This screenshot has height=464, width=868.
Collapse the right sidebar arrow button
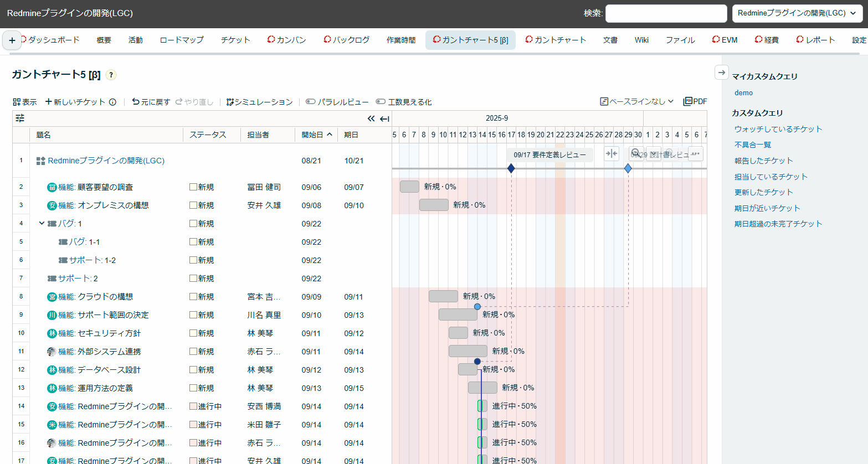click(x=721, y=73)
